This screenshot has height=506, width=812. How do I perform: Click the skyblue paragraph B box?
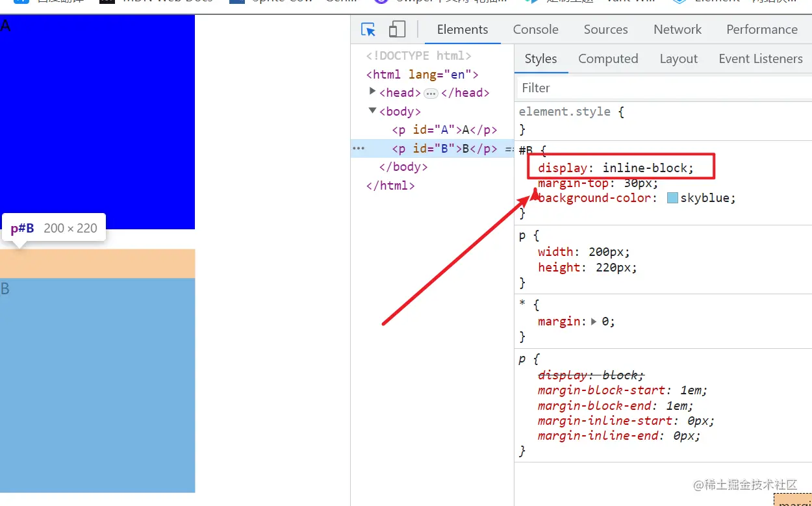tap(97, 385)
